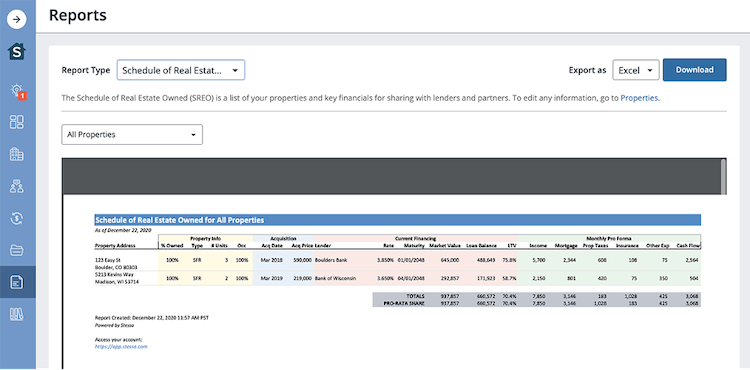Click the 'Mar 2018' acquisition date cell
The image size is (750, 370).
(x=272, y=260)
